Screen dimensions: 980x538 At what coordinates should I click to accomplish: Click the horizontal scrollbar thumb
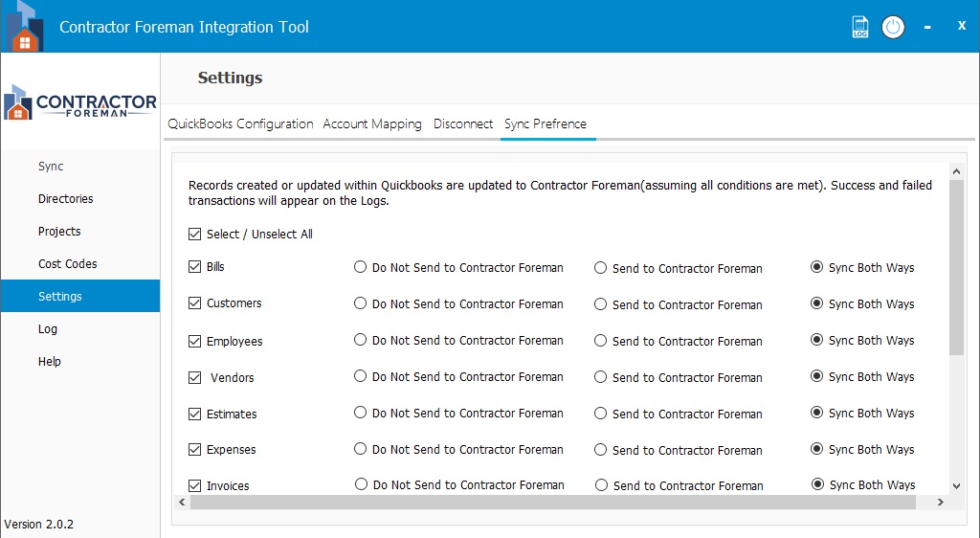click(x=553, y=502)
